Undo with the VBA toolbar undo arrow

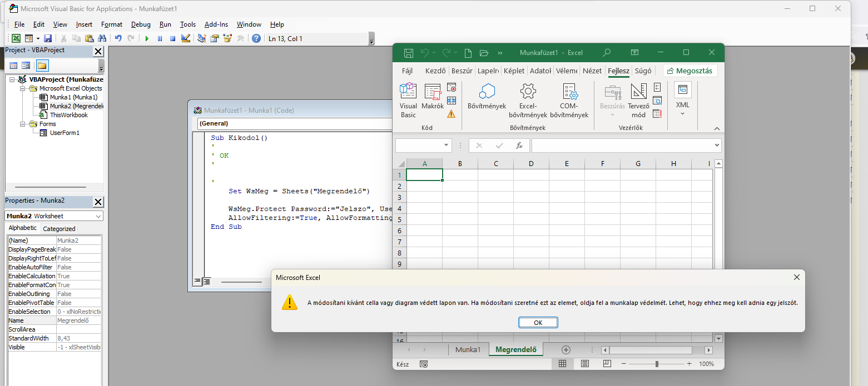click(x=118, y=38)
